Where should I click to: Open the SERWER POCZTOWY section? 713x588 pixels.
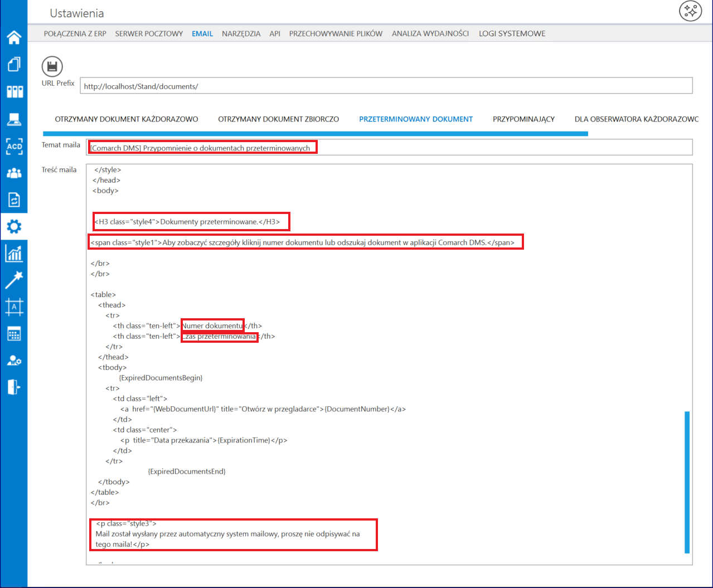tap(149, 33)
